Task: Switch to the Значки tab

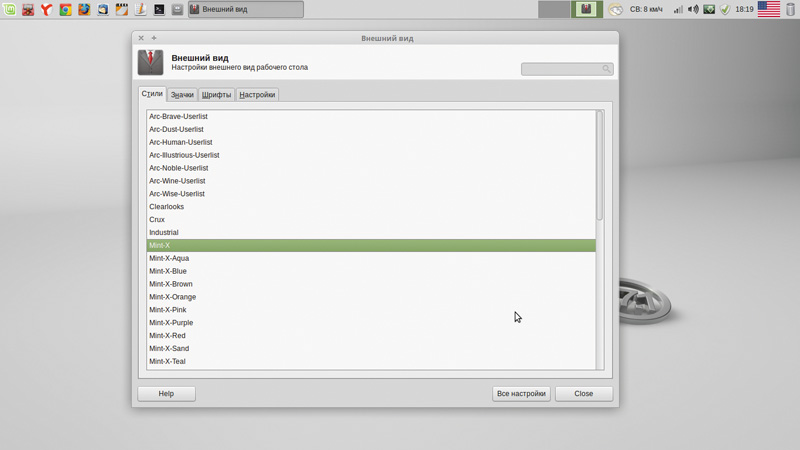Action: point(182,95)
